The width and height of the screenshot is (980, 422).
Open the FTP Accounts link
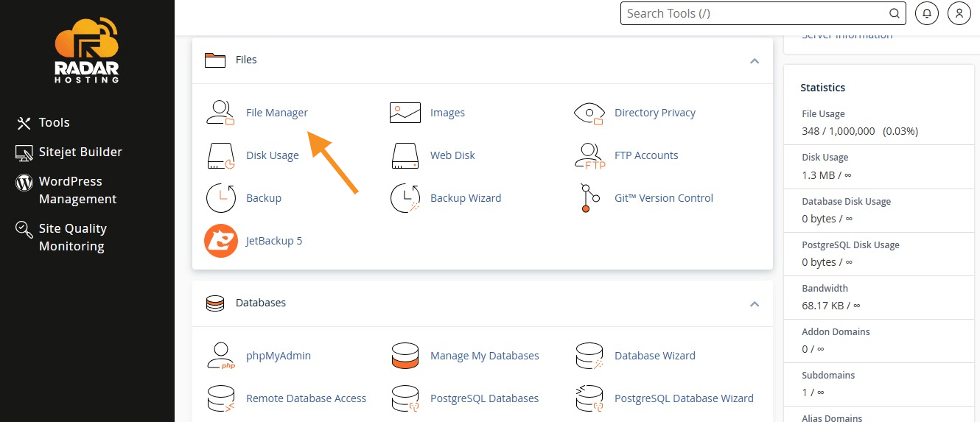point(646,155)
